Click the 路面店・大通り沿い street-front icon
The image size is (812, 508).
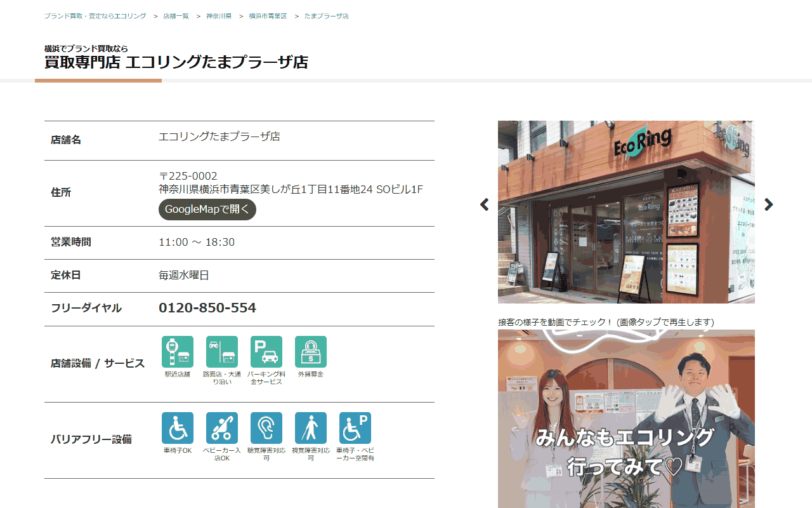point(222,352)
